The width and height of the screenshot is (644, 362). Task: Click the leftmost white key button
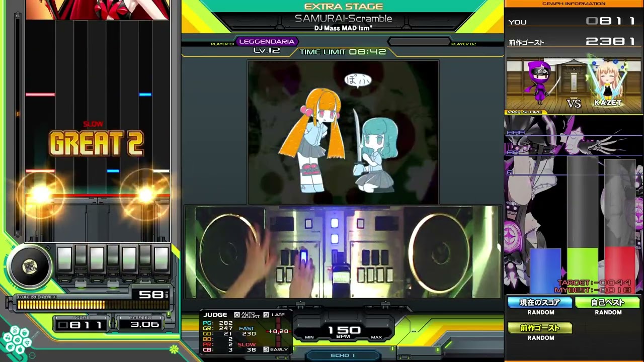[x=64, y=258]
